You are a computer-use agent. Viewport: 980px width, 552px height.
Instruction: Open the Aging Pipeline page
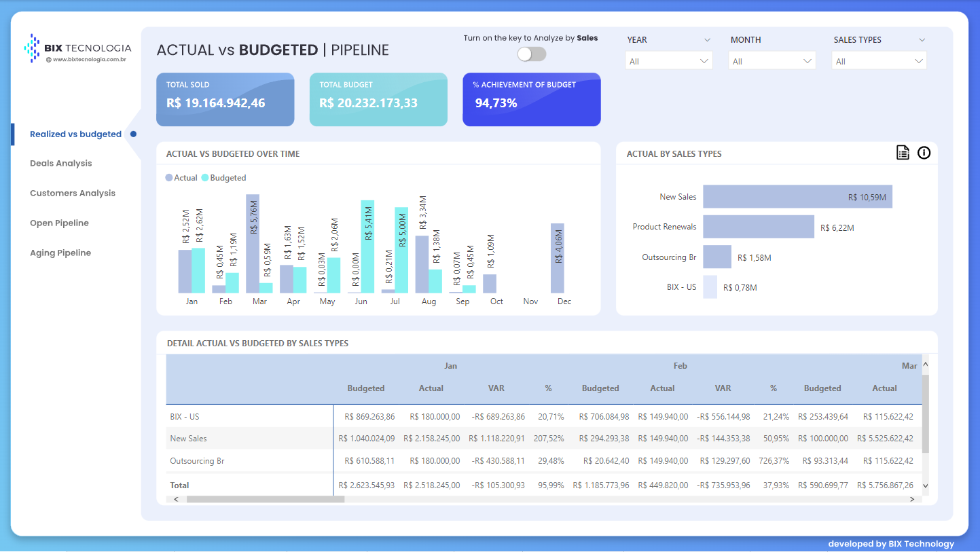point(60,253)
